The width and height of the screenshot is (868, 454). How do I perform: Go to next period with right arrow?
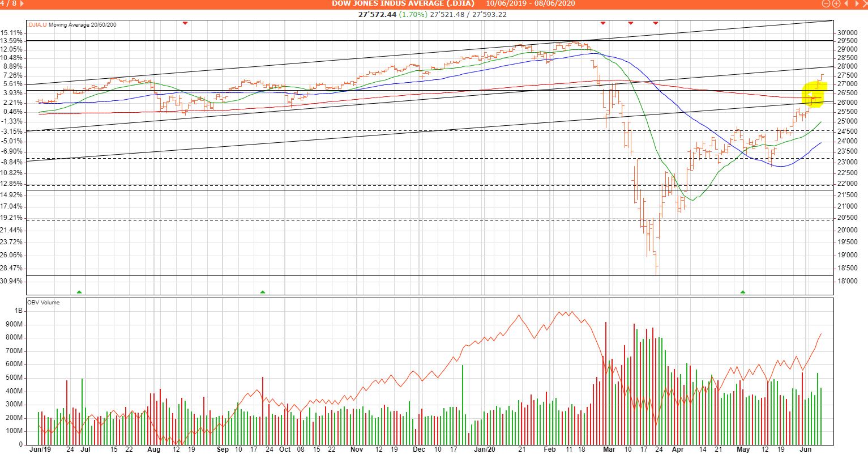coord(857,3)
